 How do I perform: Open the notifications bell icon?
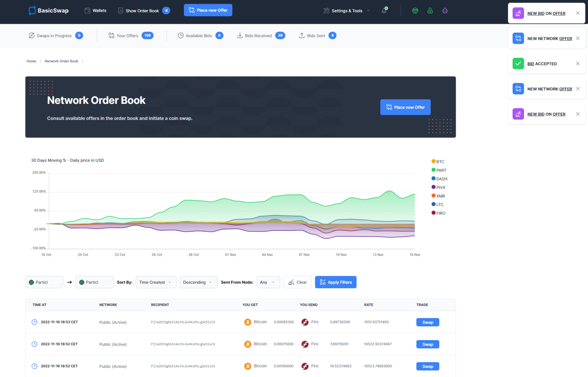coord(384,10)
